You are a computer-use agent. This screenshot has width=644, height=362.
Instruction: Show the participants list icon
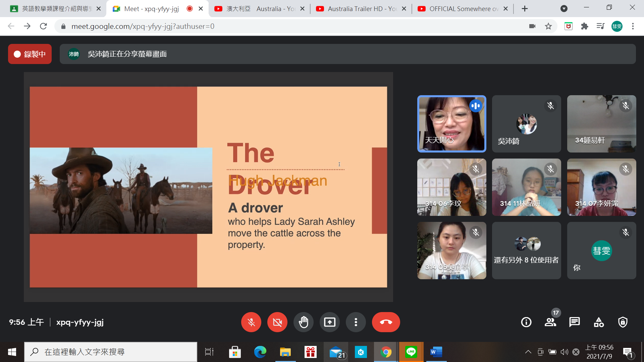point(550,322)
